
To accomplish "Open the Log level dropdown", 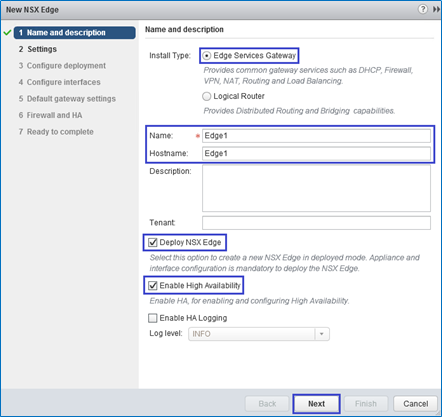I will (x=259, y=334).
